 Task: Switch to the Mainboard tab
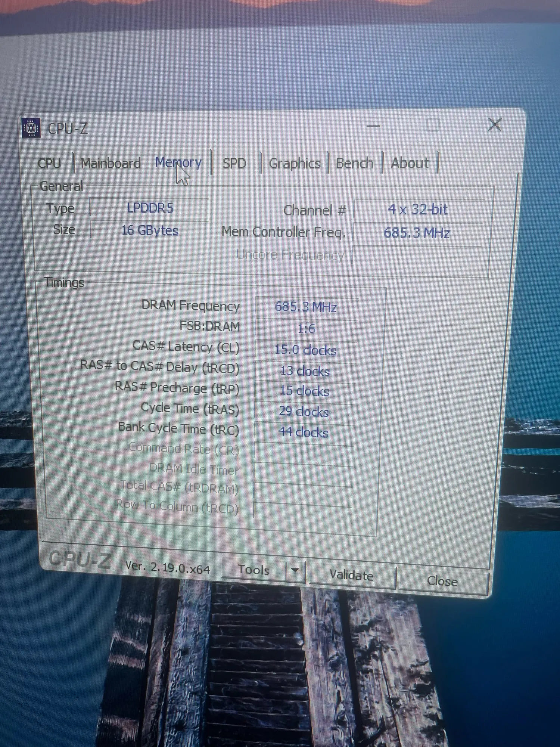click(111, 163)
